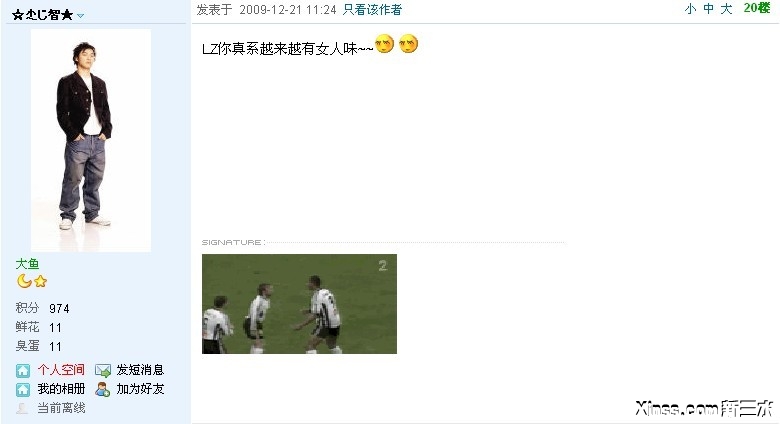Open 我的相册 link
The width and height of the screenshot is (780, 424).
point(61,389)
